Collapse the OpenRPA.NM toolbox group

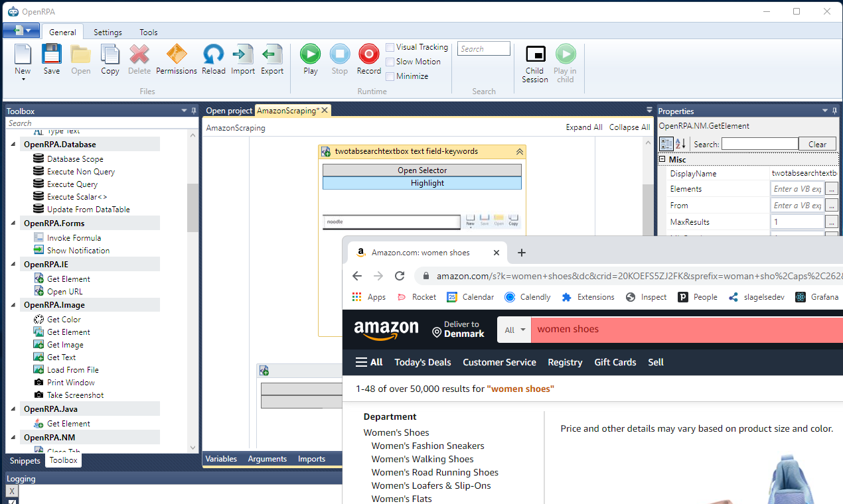click(13, 438)
